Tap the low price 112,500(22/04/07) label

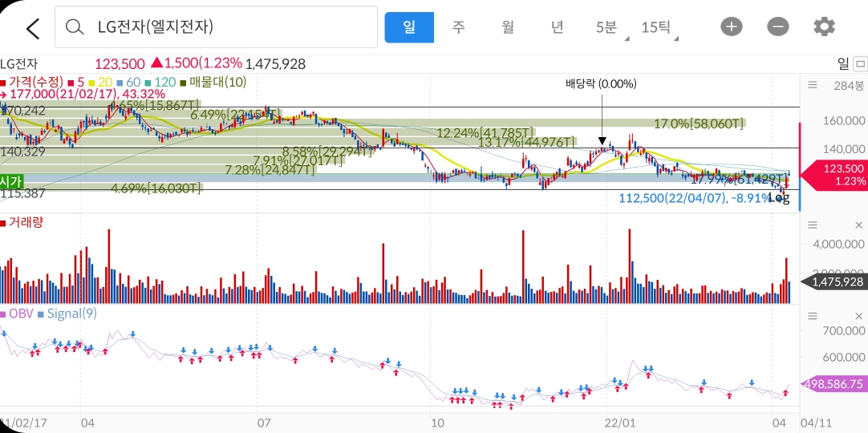(696, 198)
